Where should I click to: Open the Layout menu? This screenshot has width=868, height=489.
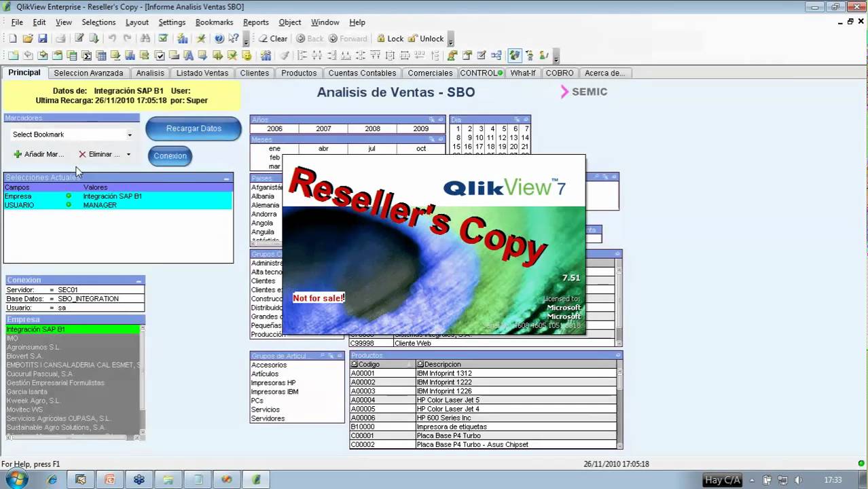[137, 22]
